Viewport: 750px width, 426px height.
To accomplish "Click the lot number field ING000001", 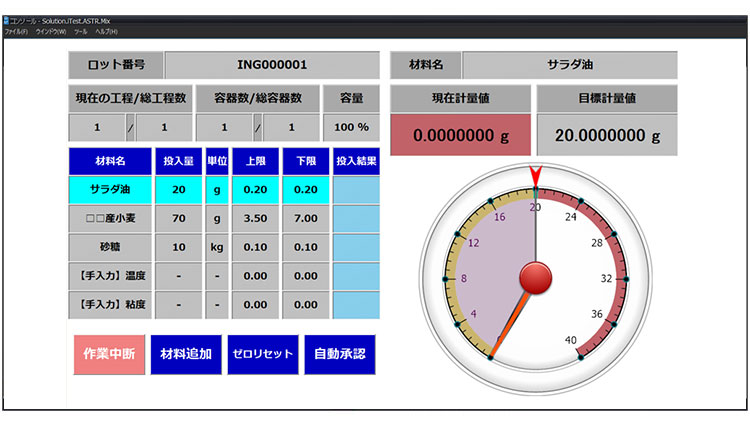I will point(272,65).
